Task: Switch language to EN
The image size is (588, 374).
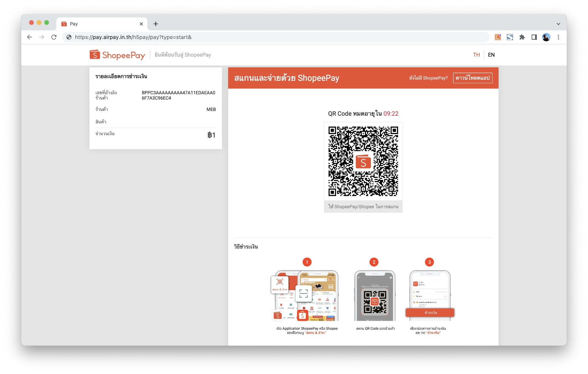Action: pyautogui.click(x=491, y=55)
